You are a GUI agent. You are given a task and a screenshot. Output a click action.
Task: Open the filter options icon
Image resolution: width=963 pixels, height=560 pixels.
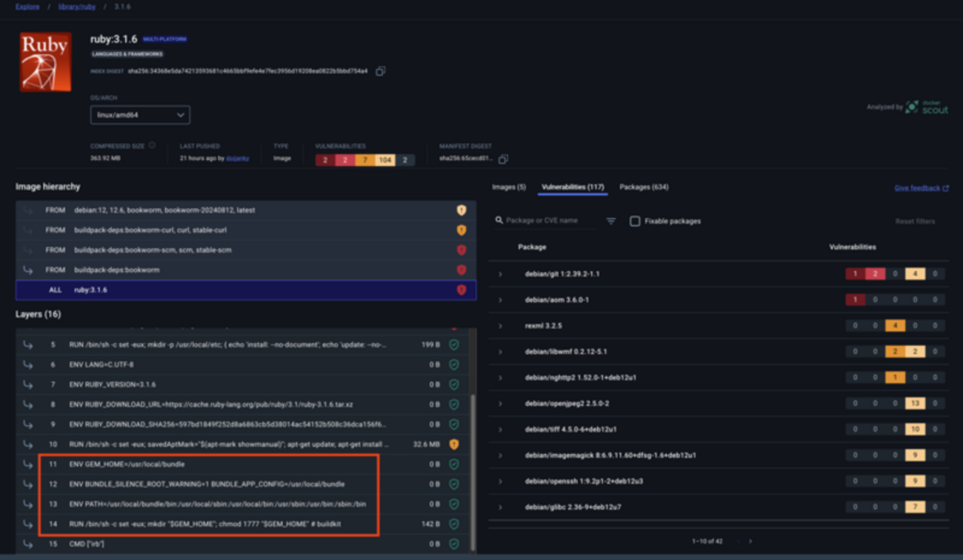click(611, 221)
